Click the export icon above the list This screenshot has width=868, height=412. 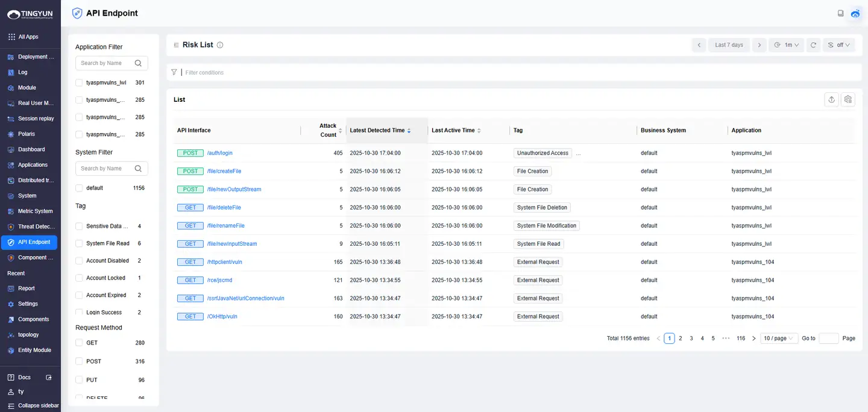pyautogui.click(x=831, y=99)
